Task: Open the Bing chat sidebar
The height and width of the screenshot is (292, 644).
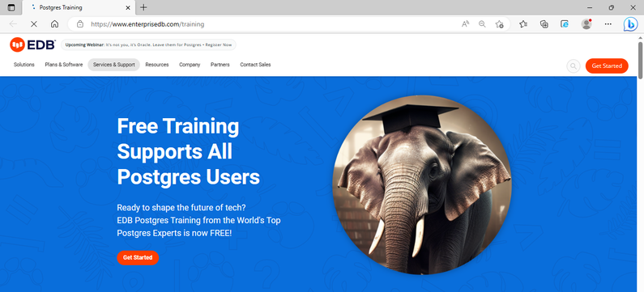Action: coord(630,24)
